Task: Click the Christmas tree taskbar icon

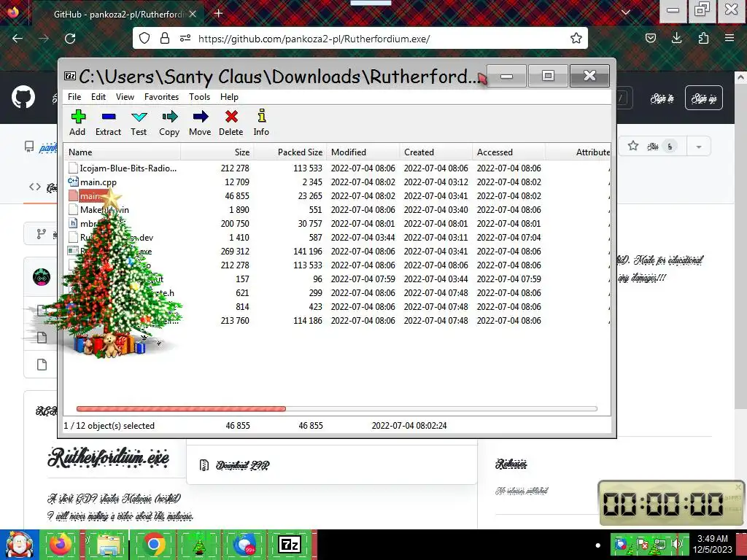Action: pyautogui.click(x=199, y=545)
